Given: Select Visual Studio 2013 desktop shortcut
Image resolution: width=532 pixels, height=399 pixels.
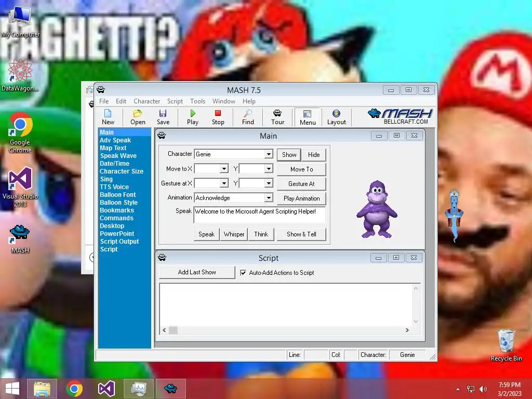Looking at the screenshot, I should (20, 187).
